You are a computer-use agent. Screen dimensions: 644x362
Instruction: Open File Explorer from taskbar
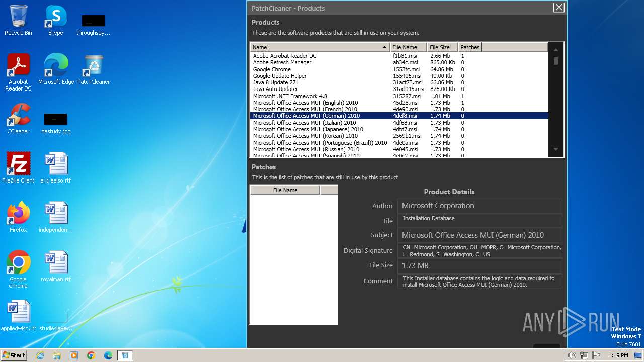57,355
